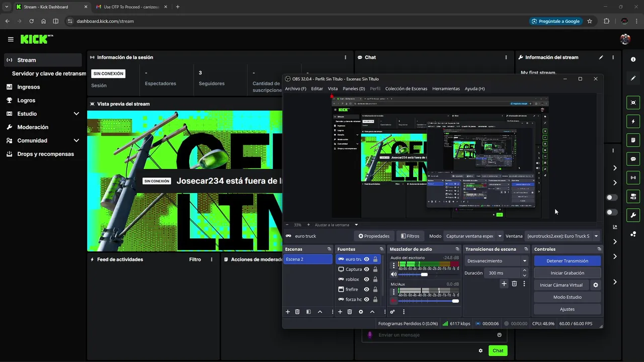
Task: Hide the forza source with its eye icon
Action: coord(367,300)
